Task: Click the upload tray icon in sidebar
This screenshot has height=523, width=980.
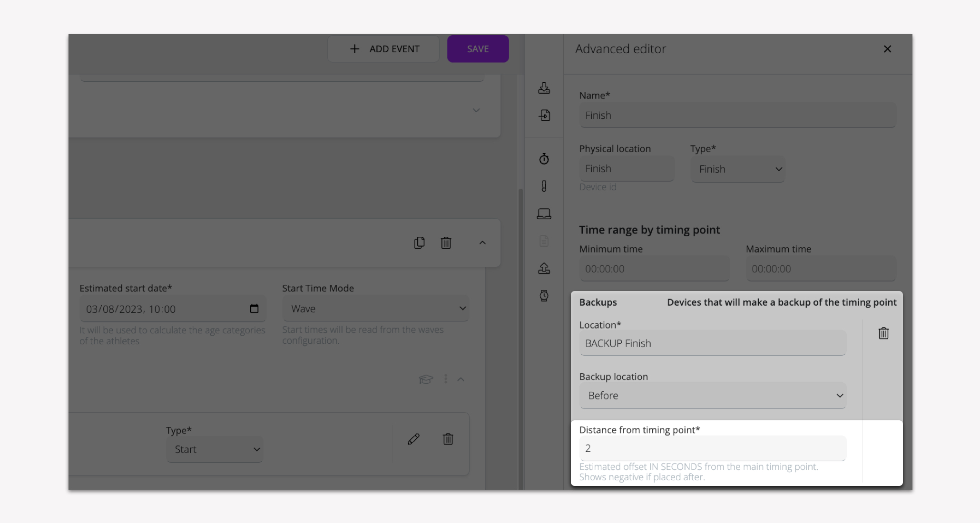Action: tap(544, 268)
